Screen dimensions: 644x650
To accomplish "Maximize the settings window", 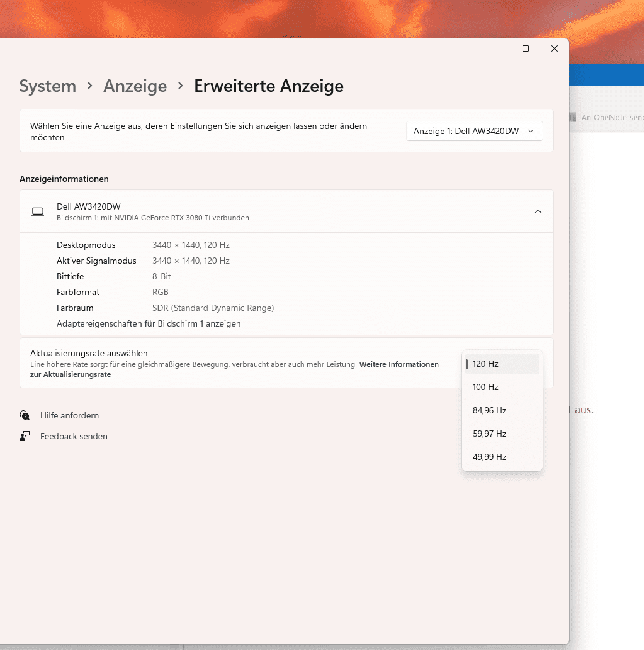I will (526, 48).
